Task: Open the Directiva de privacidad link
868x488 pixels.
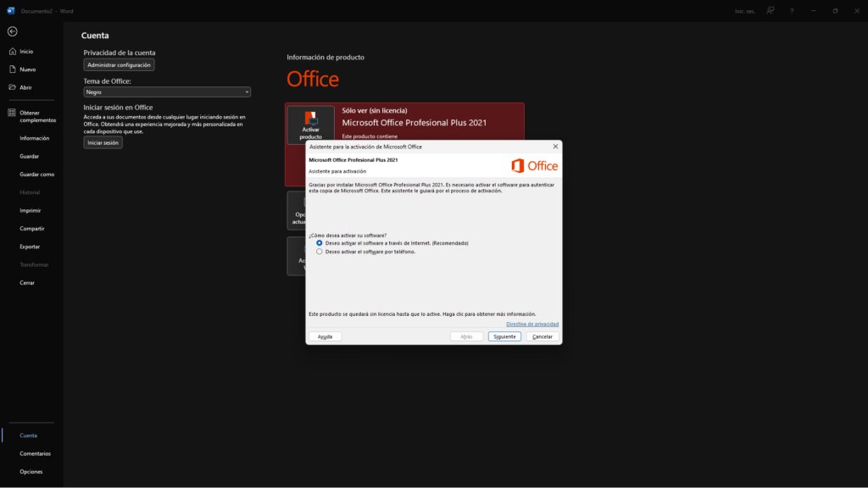Action: click(x=531, y=324)
